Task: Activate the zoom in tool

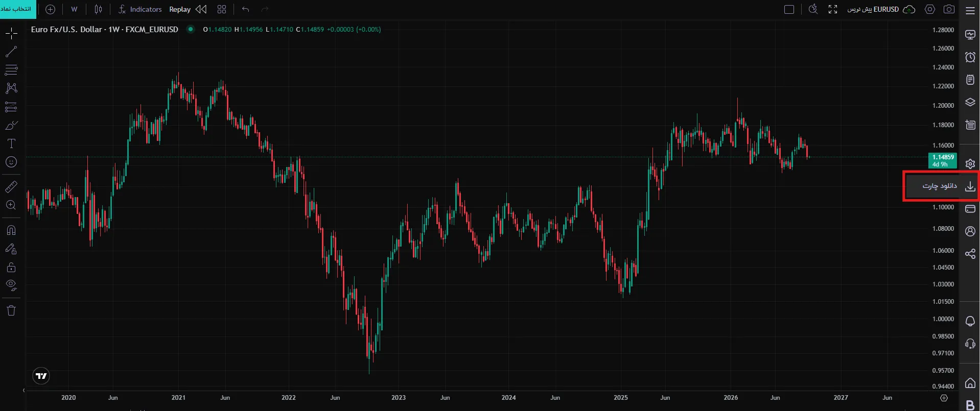Action: (x=11, y=205)
